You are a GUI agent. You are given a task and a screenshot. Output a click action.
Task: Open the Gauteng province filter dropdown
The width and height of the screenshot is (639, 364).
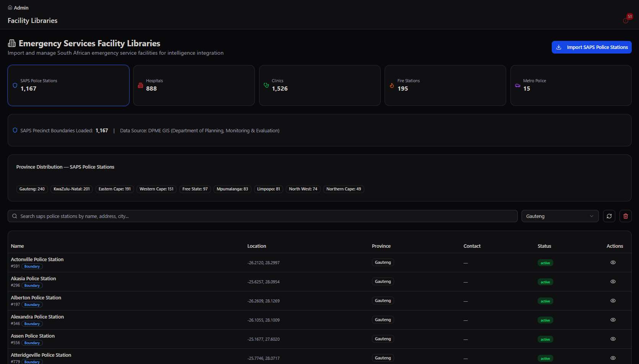tap(560, 216)
